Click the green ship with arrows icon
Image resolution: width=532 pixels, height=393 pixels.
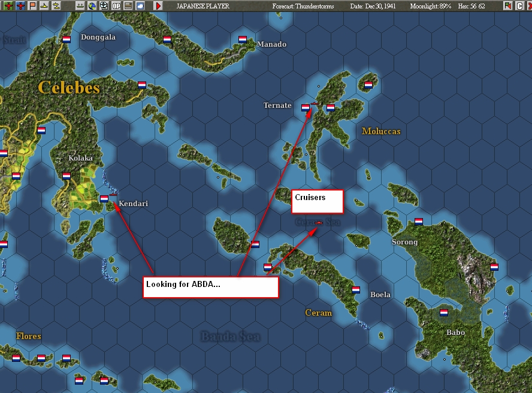click(80, 6)
